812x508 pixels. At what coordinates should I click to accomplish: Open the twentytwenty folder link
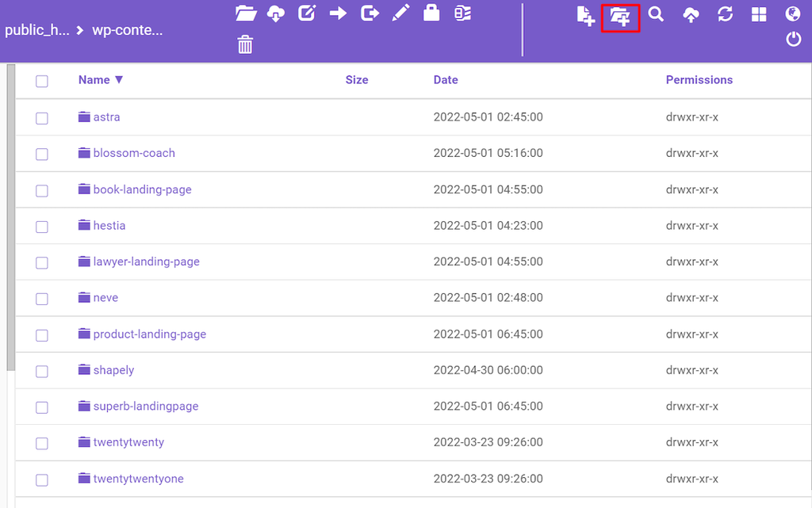coord(128,442)
